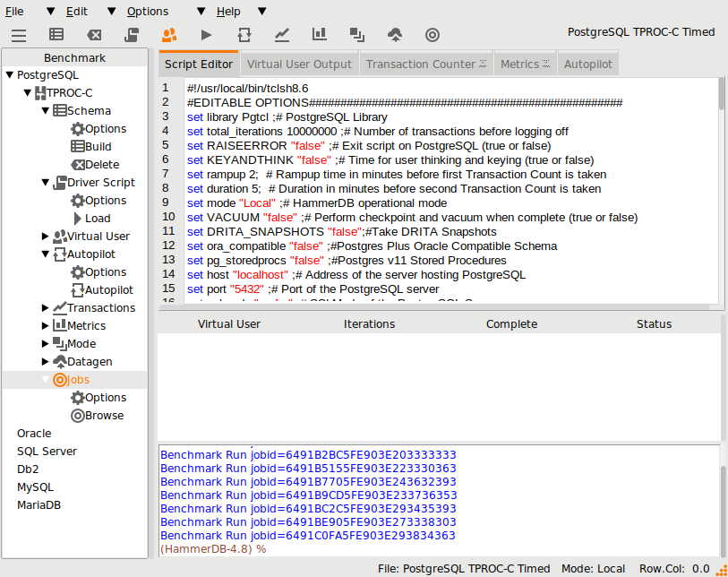Click script editor vertical scrollbar thumb
The width and height of the screenshot is (728, 577).
pyautogui.click(x=722, y=93)
